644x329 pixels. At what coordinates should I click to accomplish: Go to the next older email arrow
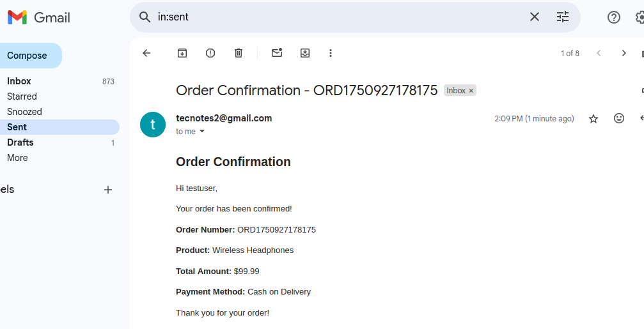[x=624, y=53]
